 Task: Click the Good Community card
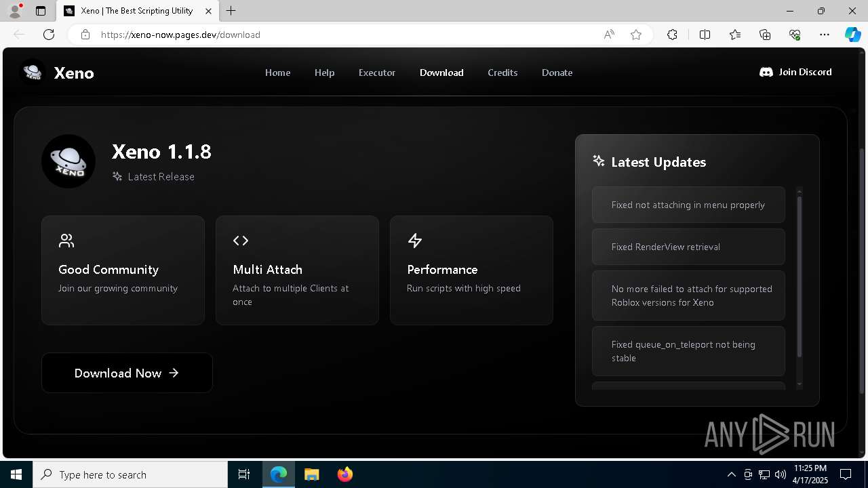123,270
